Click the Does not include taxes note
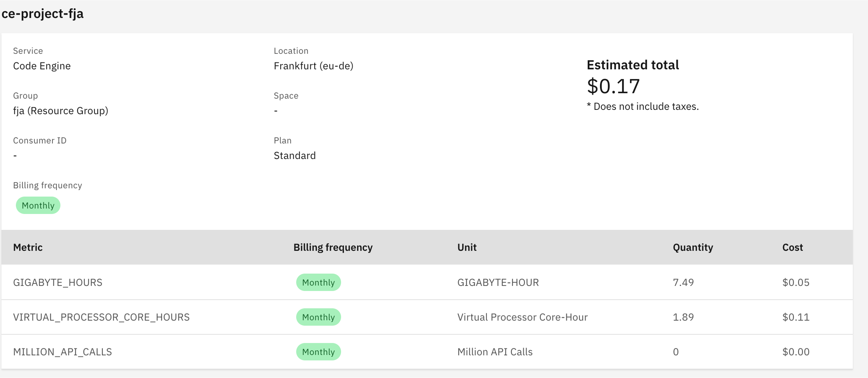 643,107
